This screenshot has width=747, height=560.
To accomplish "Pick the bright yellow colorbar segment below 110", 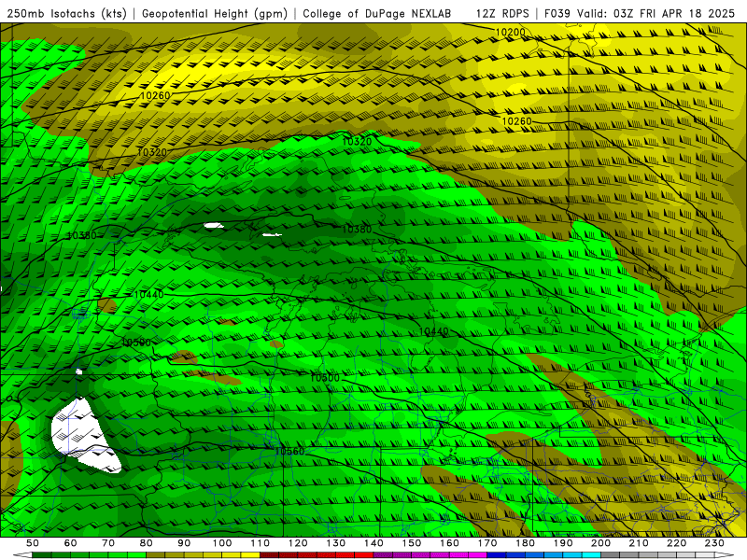I will click(x=250, y=555).
